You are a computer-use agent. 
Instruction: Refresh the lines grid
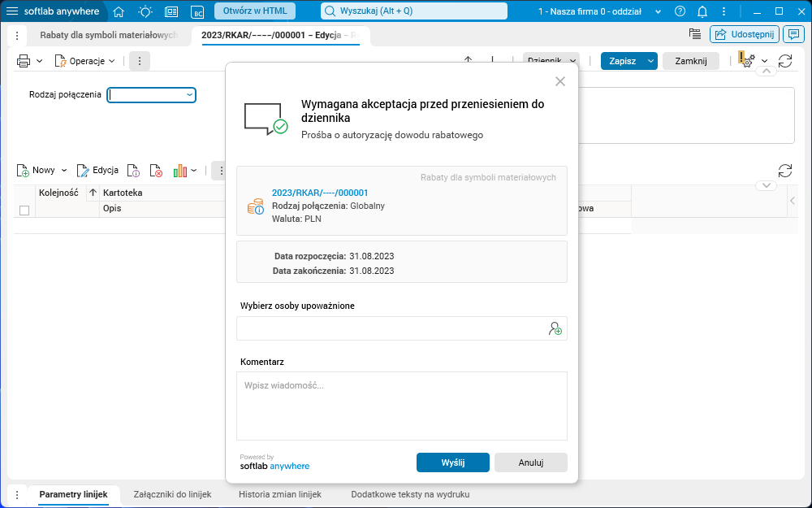pyautogui.click(x=785, y=171)
